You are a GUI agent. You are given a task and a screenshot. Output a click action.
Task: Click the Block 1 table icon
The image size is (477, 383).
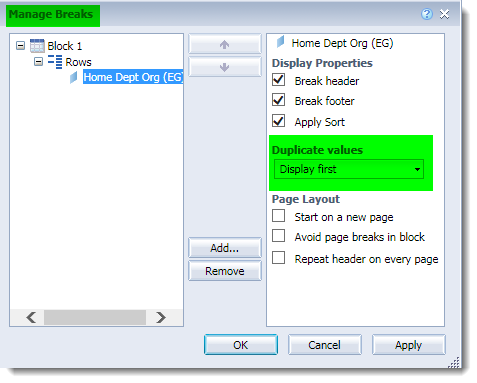(37, 46)
